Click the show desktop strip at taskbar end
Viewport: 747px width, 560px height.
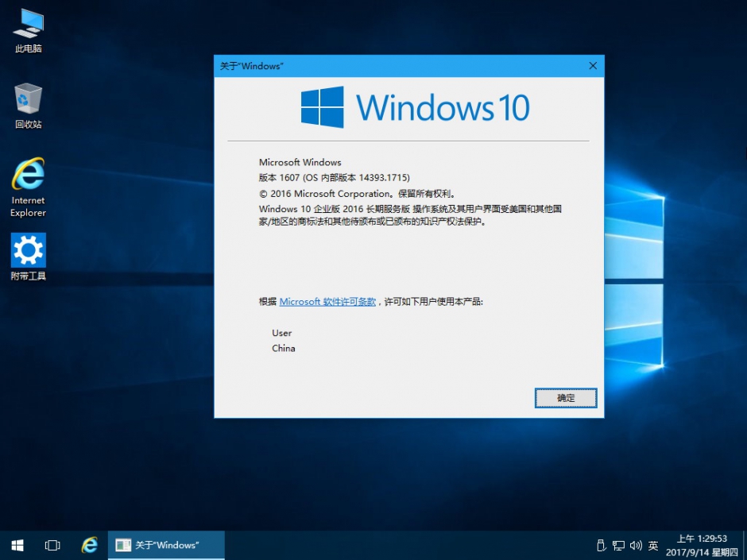745,545
